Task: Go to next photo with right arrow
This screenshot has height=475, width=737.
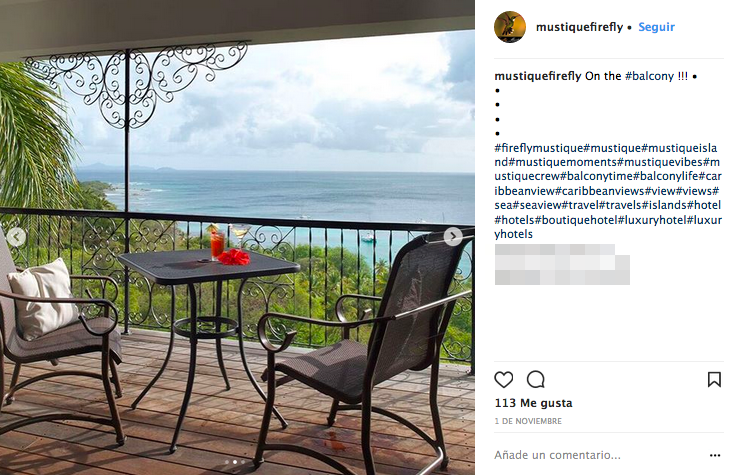Action: pyautogui.click(x=453, y=236)
